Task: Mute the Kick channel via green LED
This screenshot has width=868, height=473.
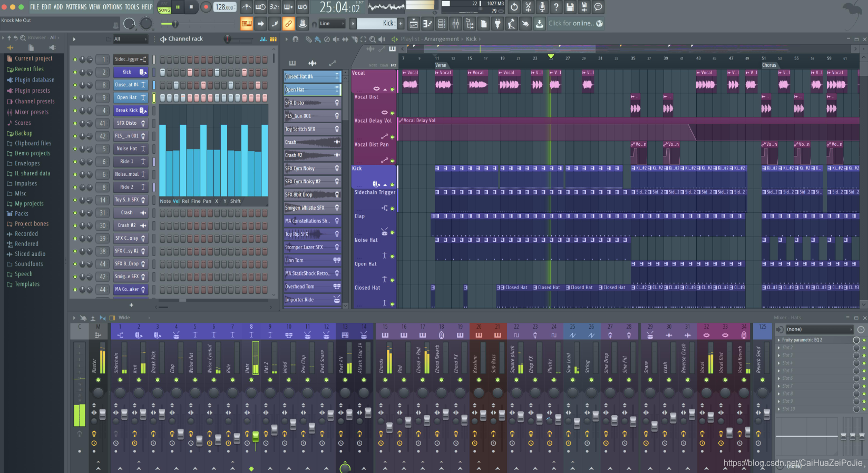Action: [75, 72]
